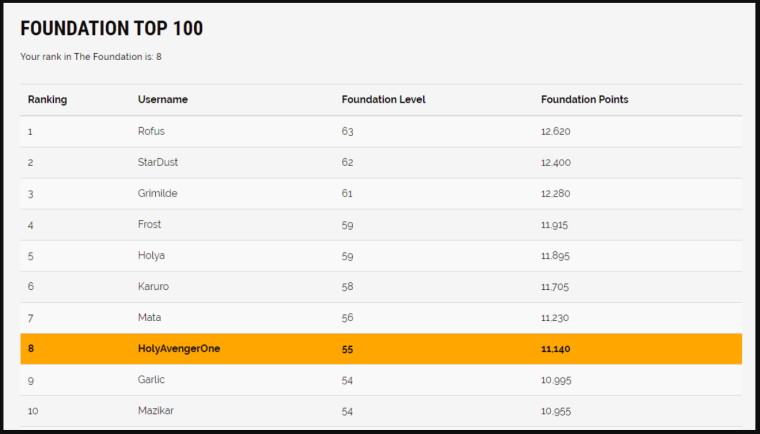Screen dimensions: 760x434
Task: Click on the Garlic username
Action: click(151, 380)
